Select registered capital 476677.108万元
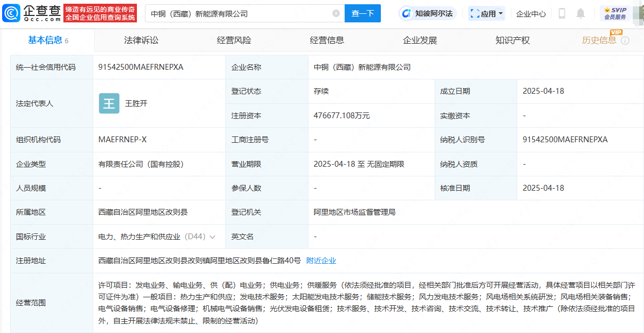644x333 pixels. click(341, 116)
